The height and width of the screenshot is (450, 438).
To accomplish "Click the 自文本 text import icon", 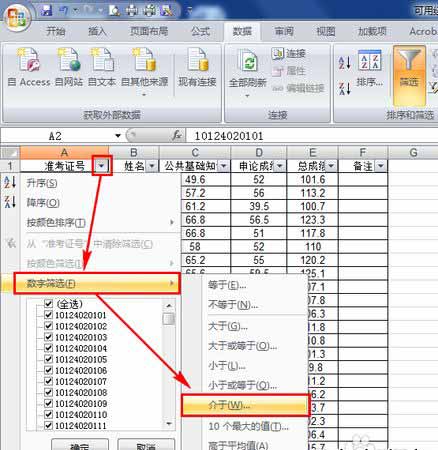I will tap(102, 61).
